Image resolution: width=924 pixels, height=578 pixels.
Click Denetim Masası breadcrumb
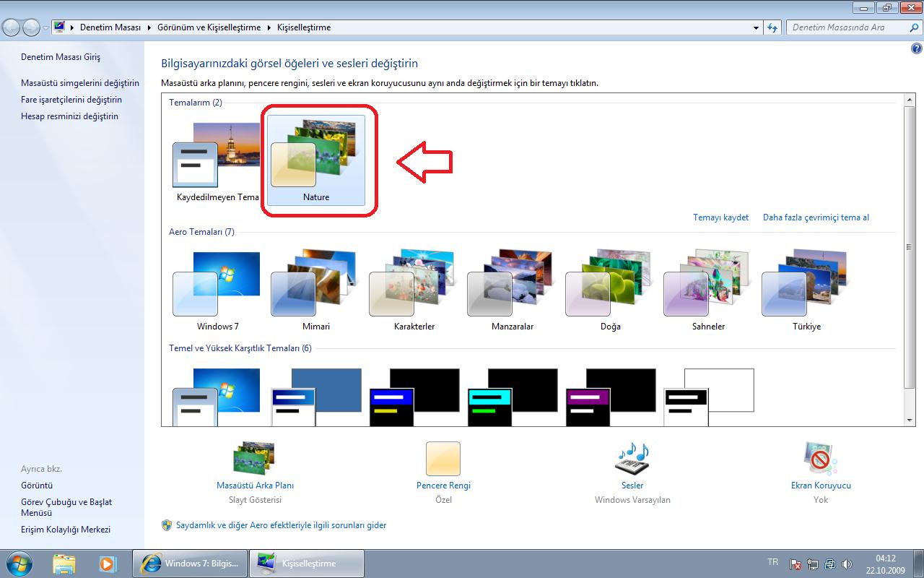110,27
